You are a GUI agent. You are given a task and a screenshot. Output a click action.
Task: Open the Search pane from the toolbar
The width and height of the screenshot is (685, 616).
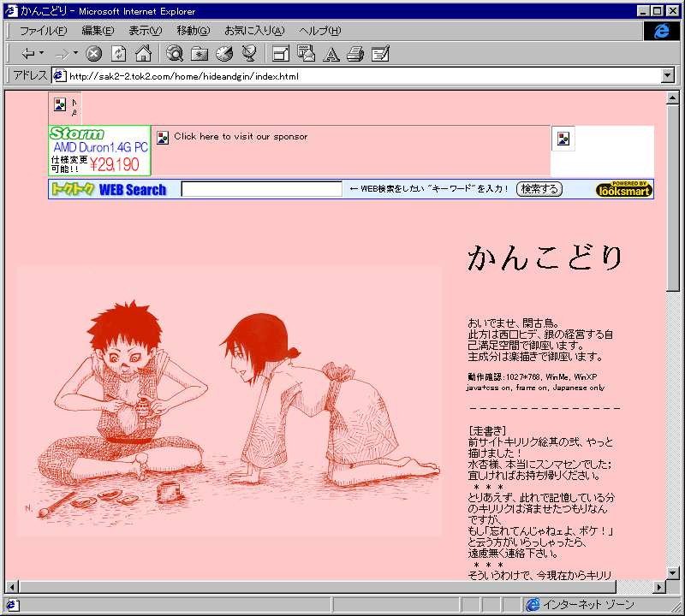pyautogui.click(x=175, y=54)
